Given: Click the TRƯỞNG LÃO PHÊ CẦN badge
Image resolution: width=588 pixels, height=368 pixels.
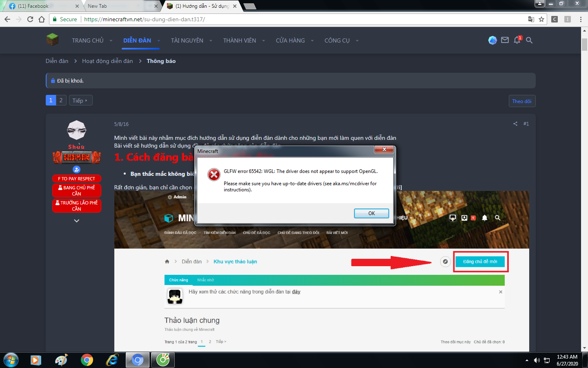Looking at the screenshot, I should (x=77, y=206).
